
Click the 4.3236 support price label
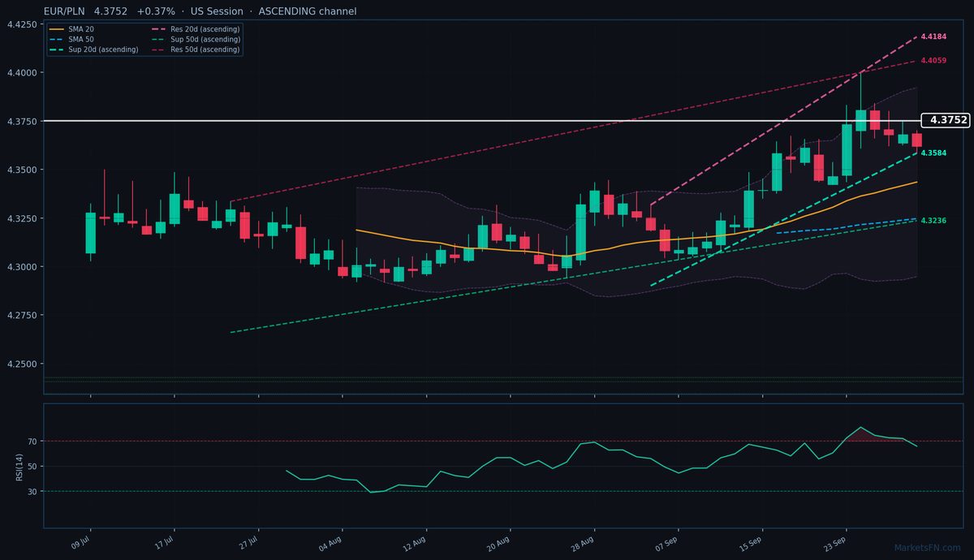[933, 221]
